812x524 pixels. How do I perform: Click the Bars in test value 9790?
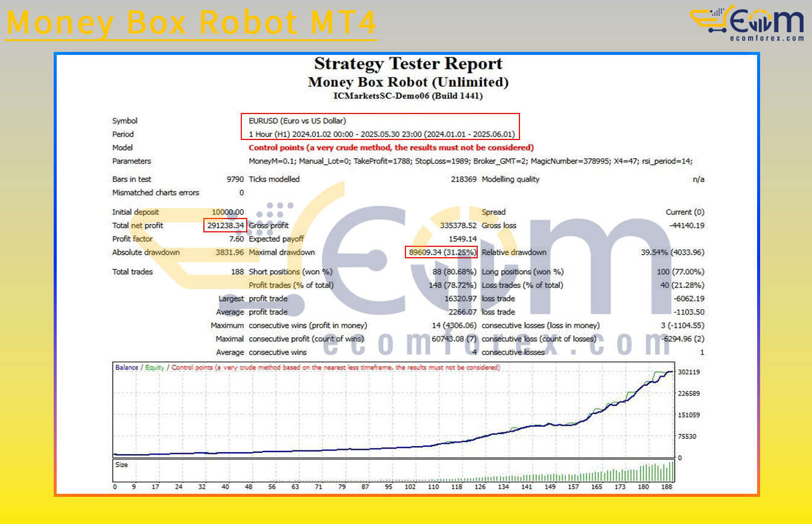click(235, 179)
